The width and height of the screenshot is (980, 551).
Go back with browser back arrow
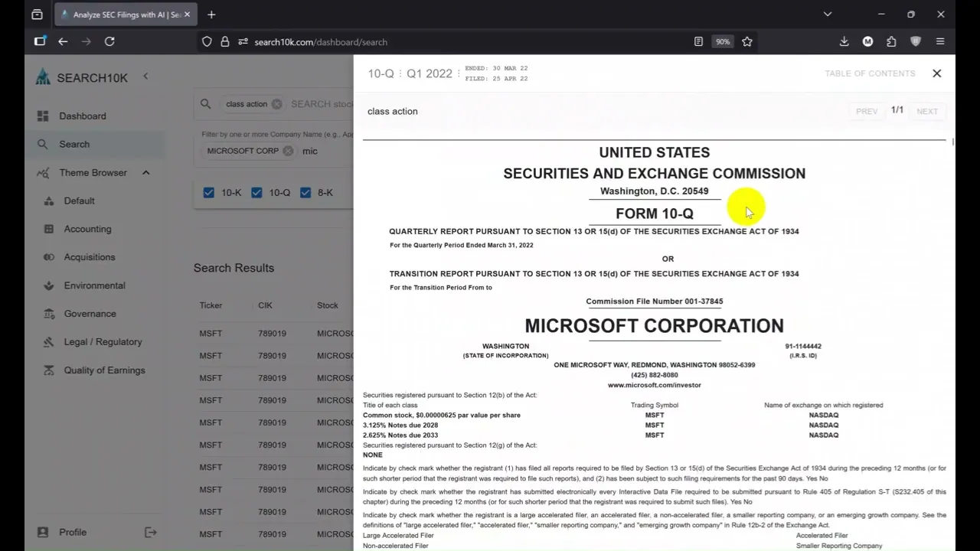point(63,41)
